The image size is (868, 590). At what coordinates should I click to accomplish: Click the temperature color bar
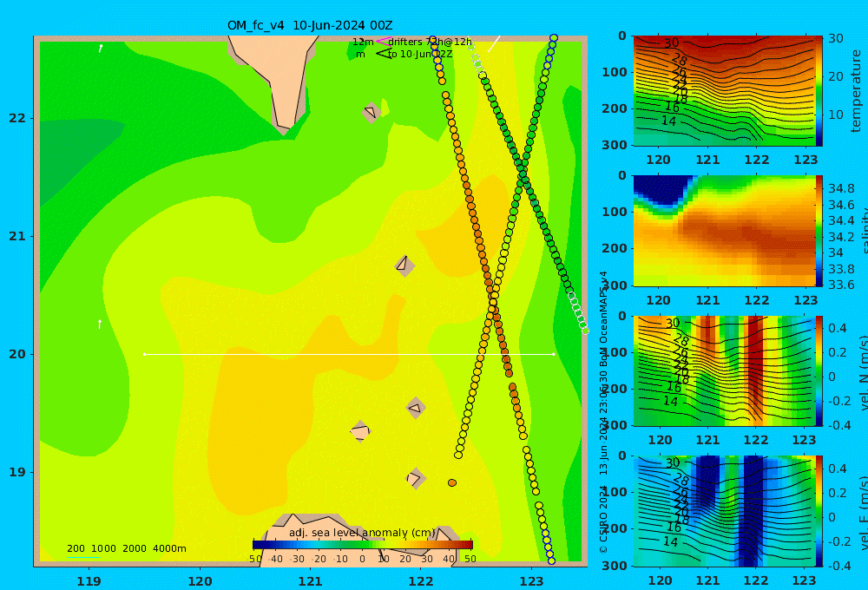(x=819, y=91)
